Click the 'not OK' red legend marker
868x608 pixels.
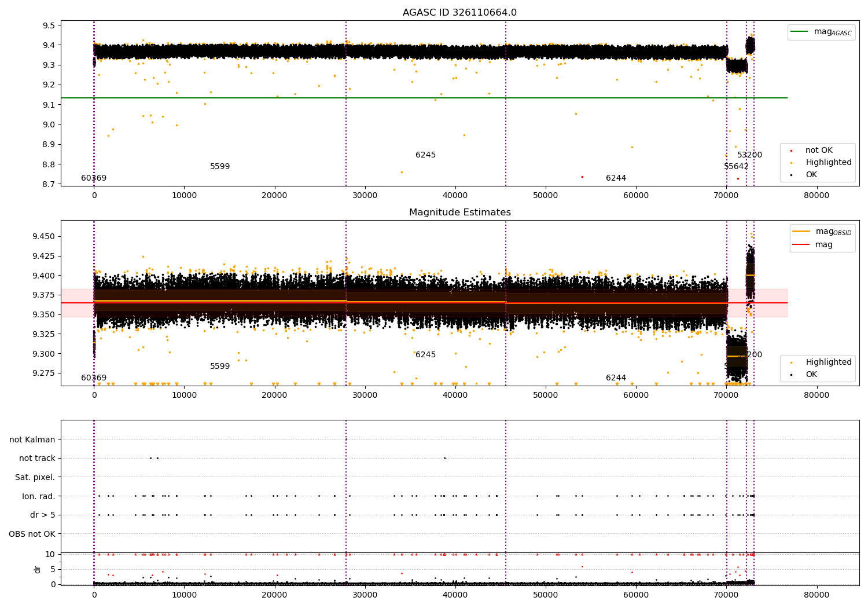(791, 151)
